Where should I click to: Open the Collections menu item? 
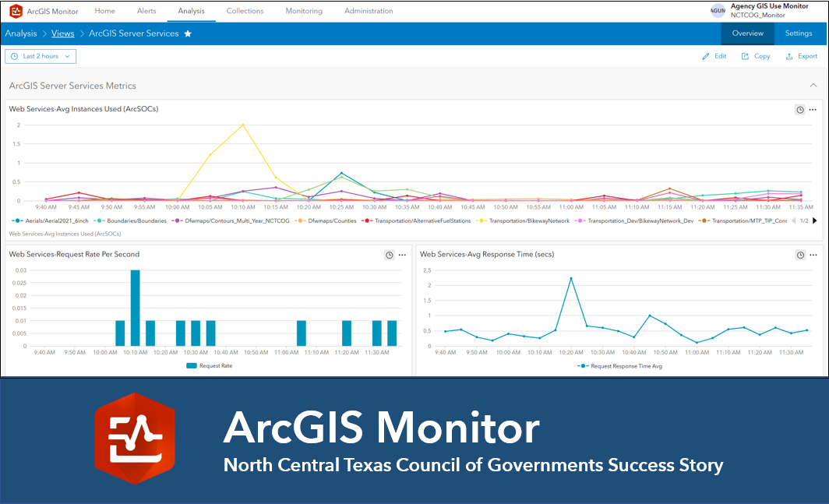[245, 11]
